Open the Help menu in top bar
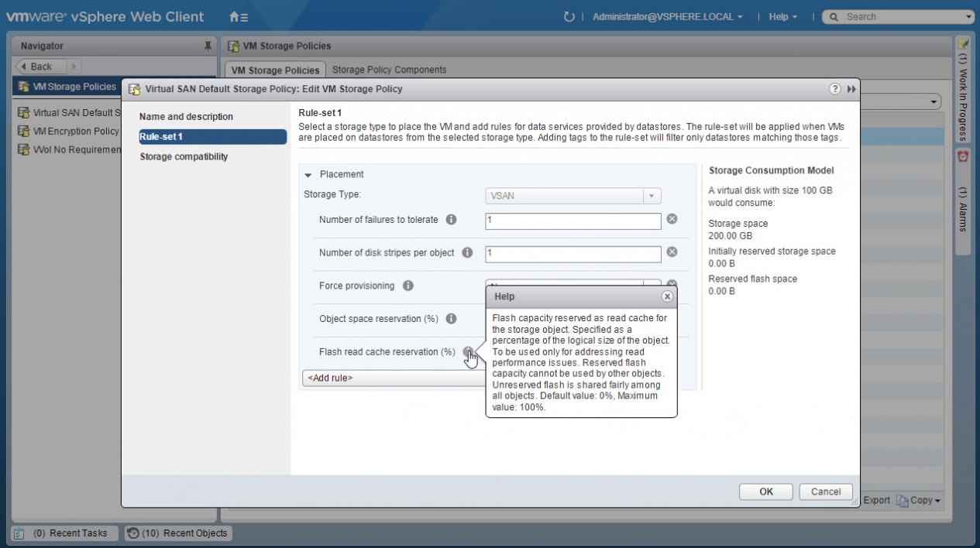The width and height of the screenshot is (980, 548). [782, 17]
